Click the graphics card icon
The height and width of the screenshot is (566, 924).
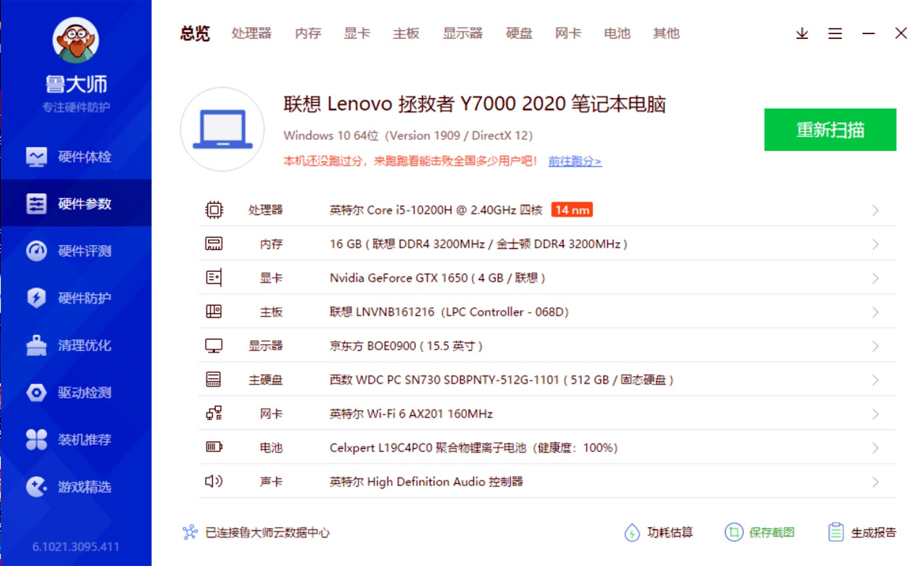tap(214, 278)
